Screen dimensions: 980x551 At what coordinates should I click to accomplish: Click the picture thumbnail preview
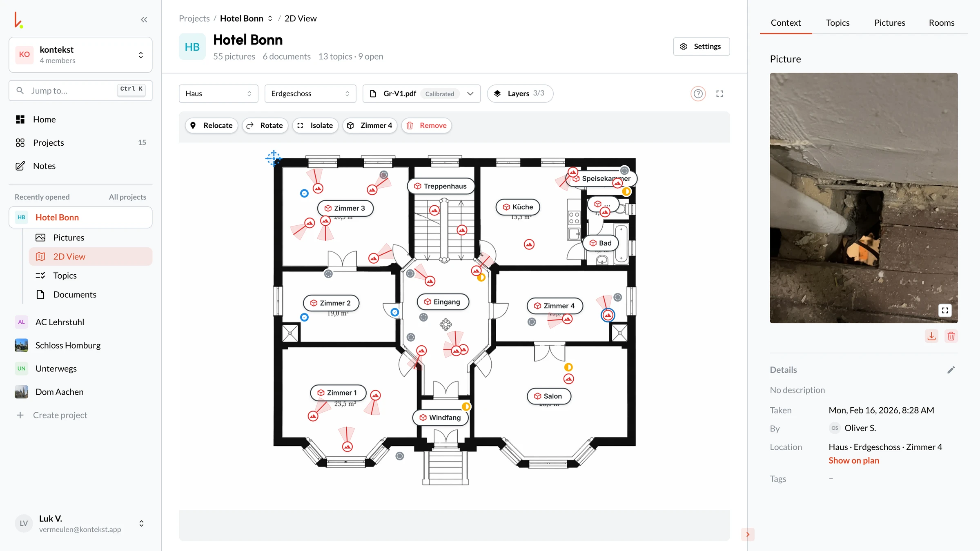coord(864,198)
